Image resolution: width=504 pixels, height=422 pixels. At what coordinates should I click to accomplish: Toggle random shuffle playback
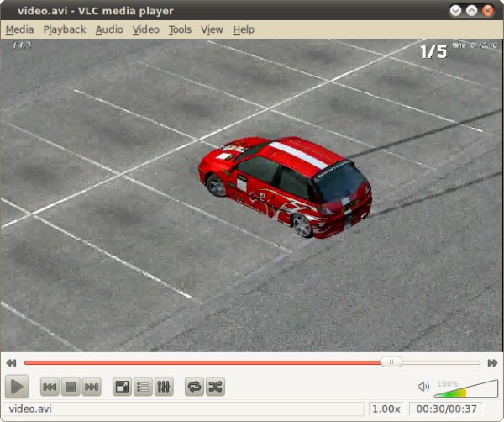point(215,387)
